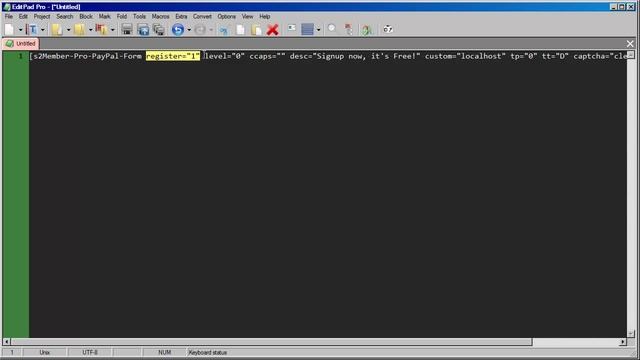Click the Save As disk icon

143,29
